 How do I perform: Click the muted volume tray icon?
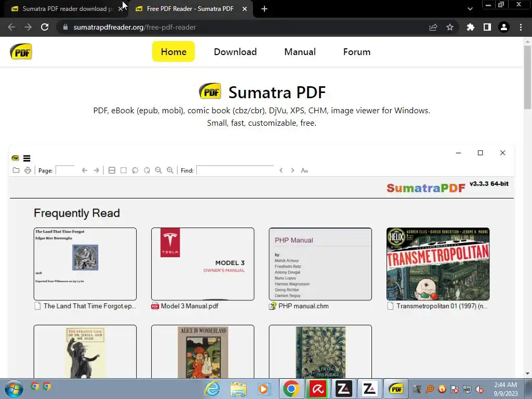[480, 389]
